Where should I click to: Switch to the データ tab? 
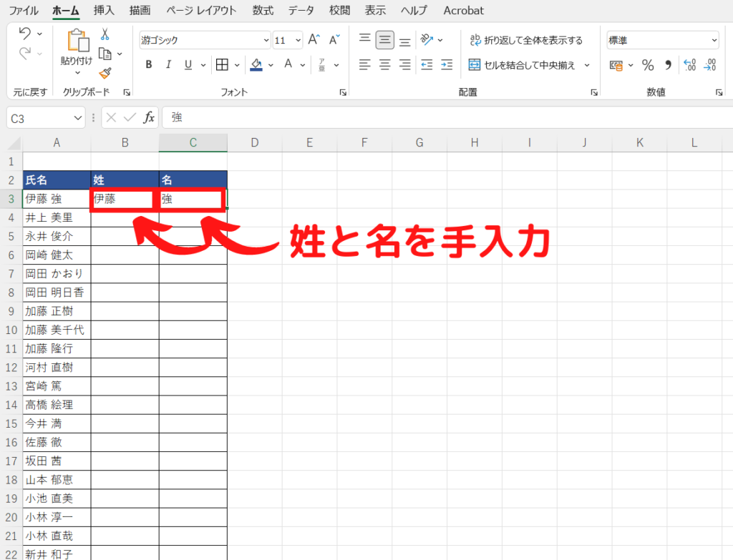coord(301,10)
